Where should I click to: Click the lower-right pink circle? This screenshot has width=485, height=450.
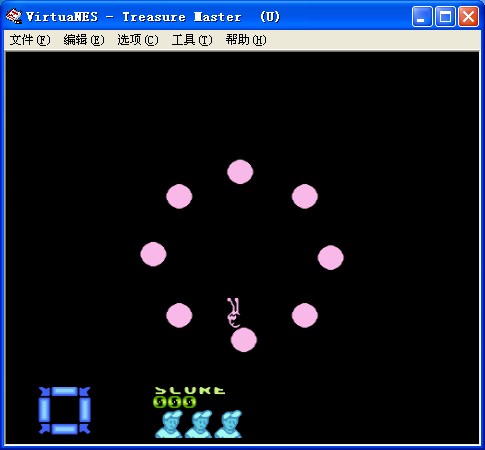(305, 315)
